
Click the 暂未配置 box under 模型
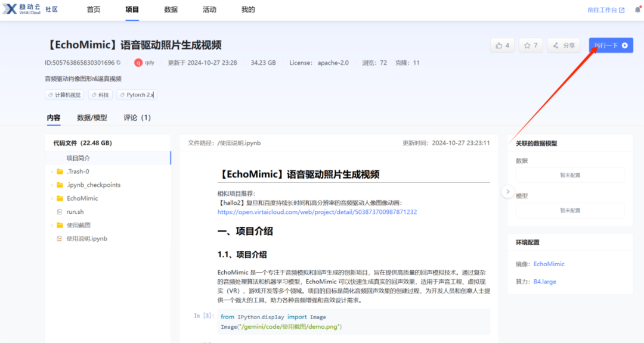point(570,210)
